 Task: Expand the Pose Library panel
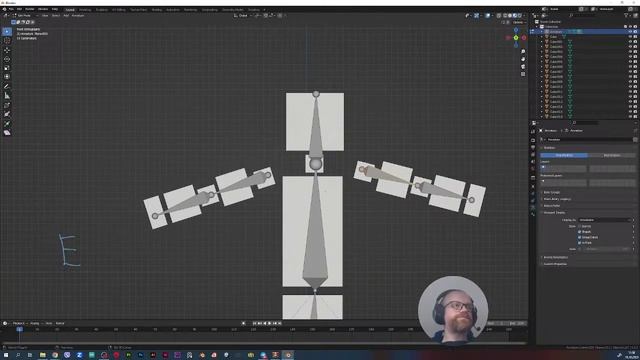[557, 199]
